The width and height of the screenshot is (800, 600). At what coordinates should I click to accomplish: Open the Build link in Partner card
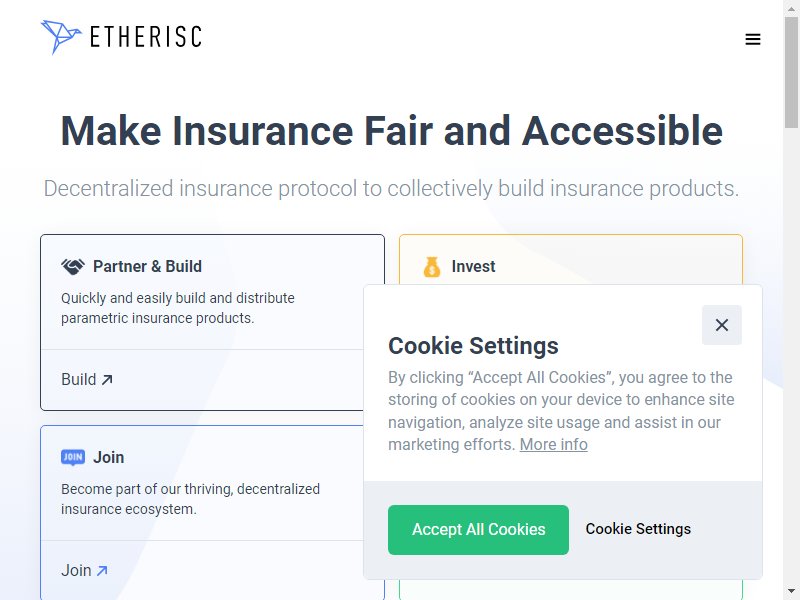(87, 380)
